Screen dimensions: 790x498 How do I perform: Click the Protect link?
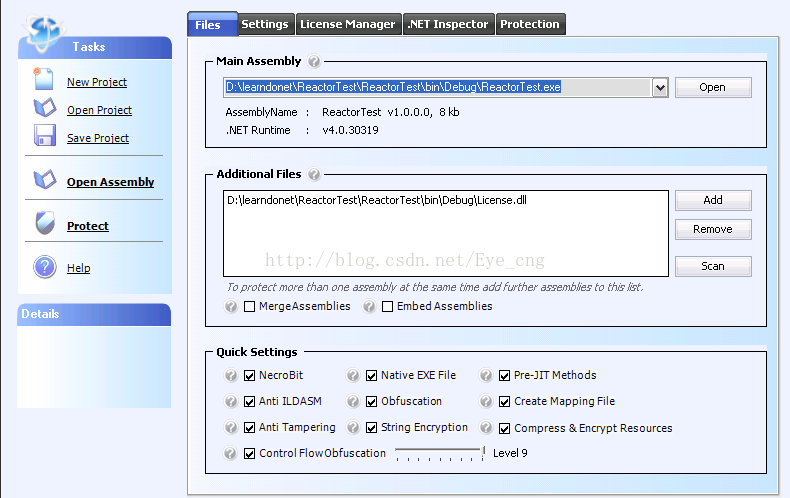coord(88,226)
